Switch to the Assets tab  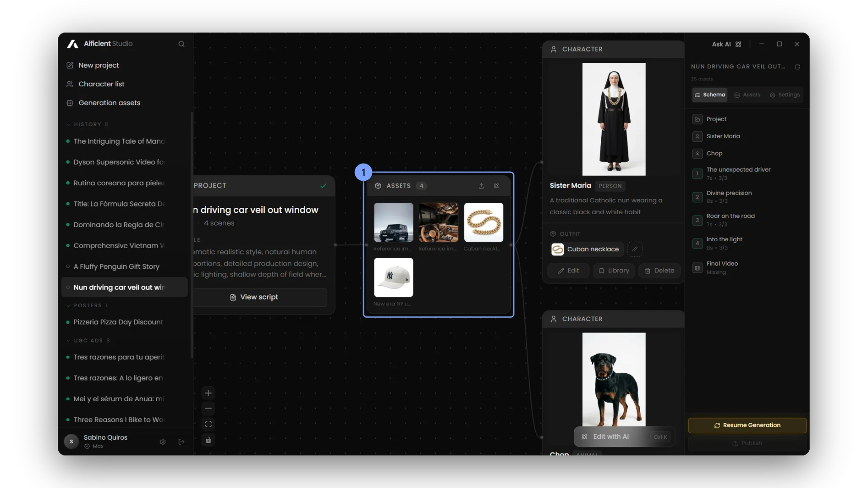click(x=747, y=95)
